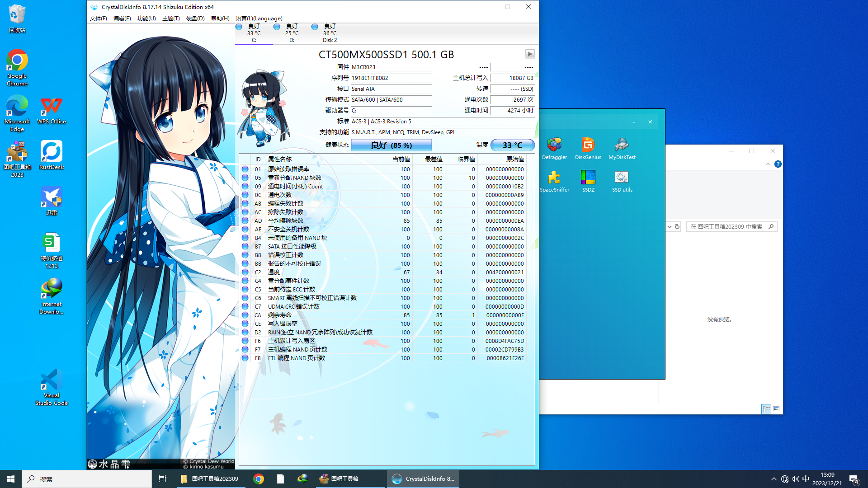The image size is (868, 488).
Task: Open the Task View taskbar button
Action: click(x=163, y=479)
